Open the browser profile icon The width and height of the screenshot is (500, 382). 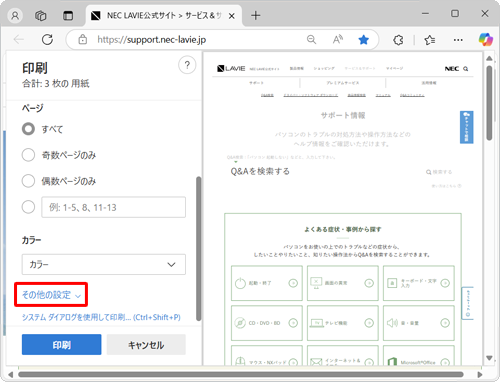[x=15, y=16]
